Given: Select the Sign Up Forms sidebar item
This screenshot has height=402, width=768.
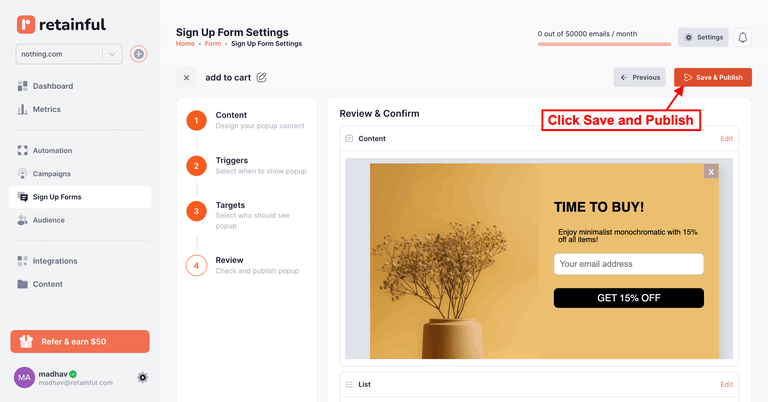Looking at the screenshot, I should pyautogui.click(x=57, y=197).
